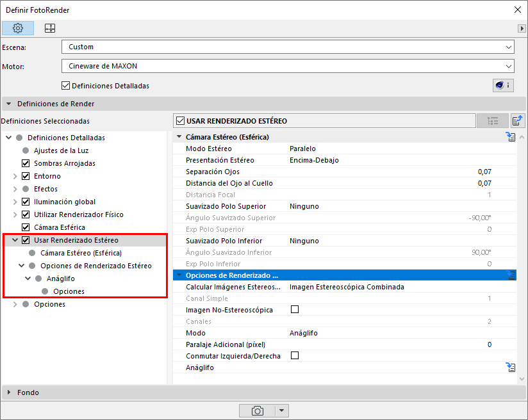Click the grayed tree view button
The height and width of the screenshot is (420, 528).
pyautogui.click(x=492, y=121)
